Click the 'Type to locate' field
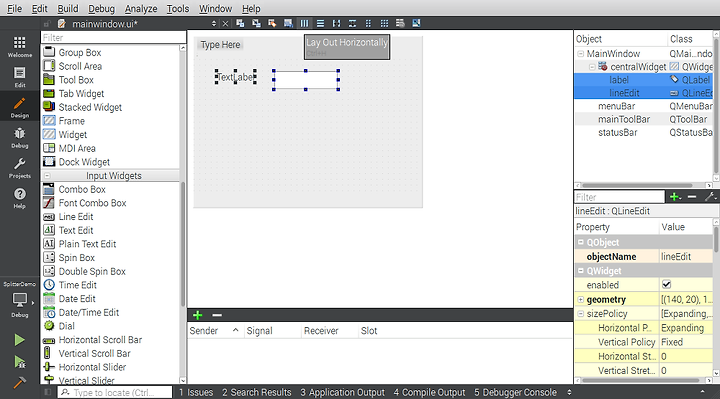The width and height of the screenshot is (720, 399). (x=115, y=392)
